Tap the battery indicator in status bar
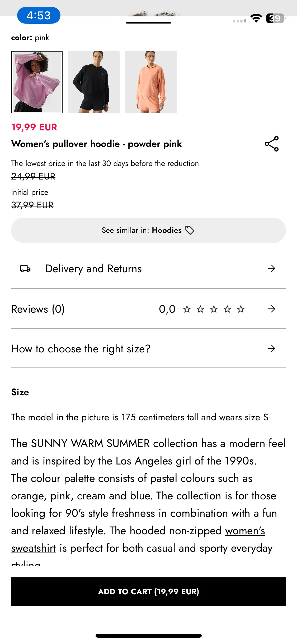This screenshot has height=644, width=297. click(276, 18)
